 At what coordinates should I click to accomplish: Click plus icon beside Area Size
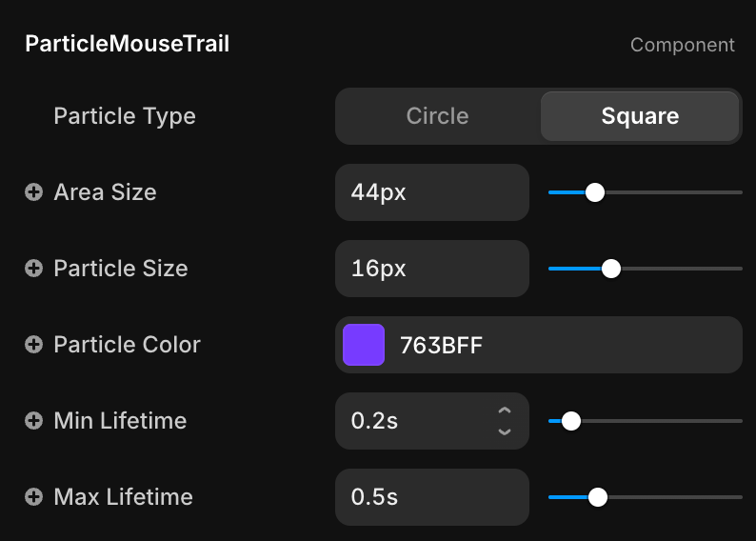[33, 192]
